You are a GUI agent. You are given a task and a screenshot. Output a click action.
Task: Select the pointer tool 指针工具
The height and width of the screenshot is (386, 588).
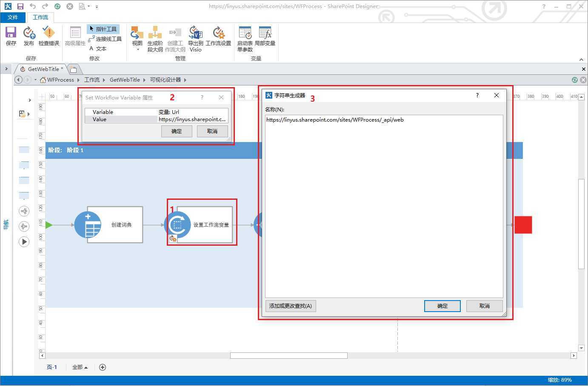point(103,29)
